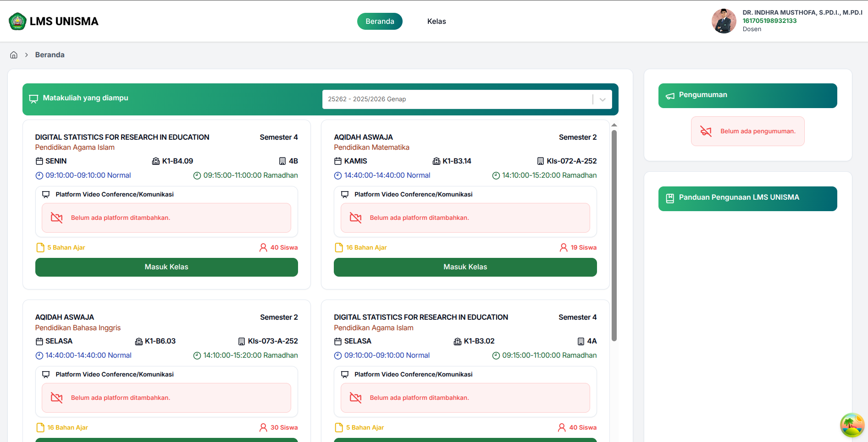Viewport: 868px width, 442px height.
Task: Click the Matakuliah yang diampu presentation icon
Action: tap(33, 99)
